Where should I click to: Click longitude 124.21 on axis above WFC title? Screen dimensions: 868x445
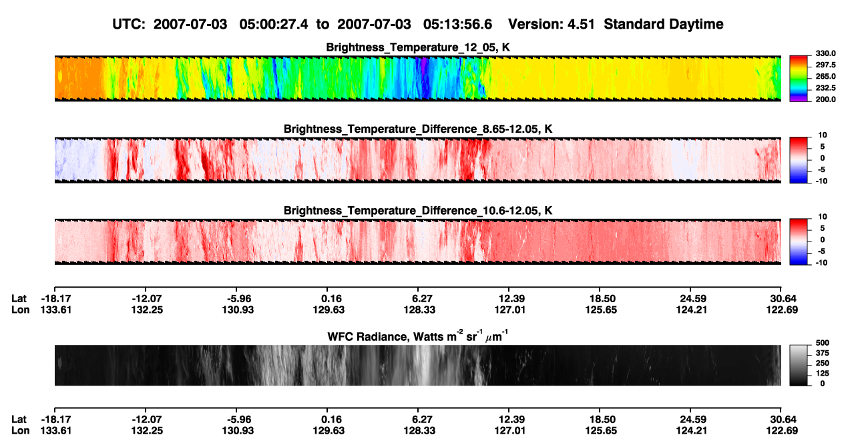[693, 309]
